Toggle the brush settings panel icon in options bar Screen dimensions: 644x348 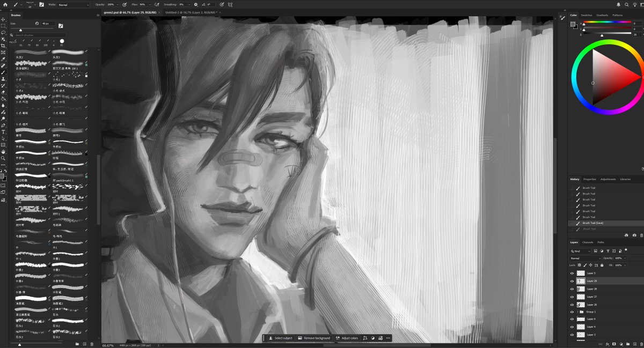tap(41, 4)
